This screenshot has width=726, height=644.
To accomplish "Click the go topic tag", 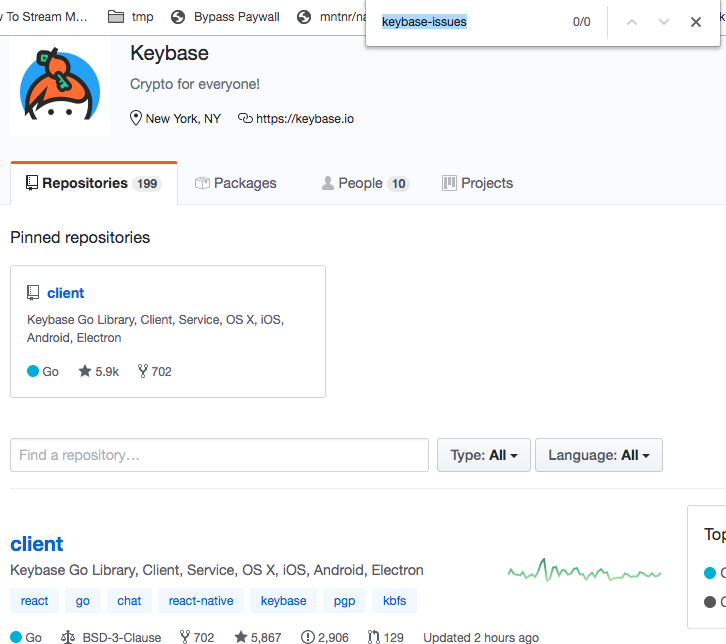I will coord(82,600).
